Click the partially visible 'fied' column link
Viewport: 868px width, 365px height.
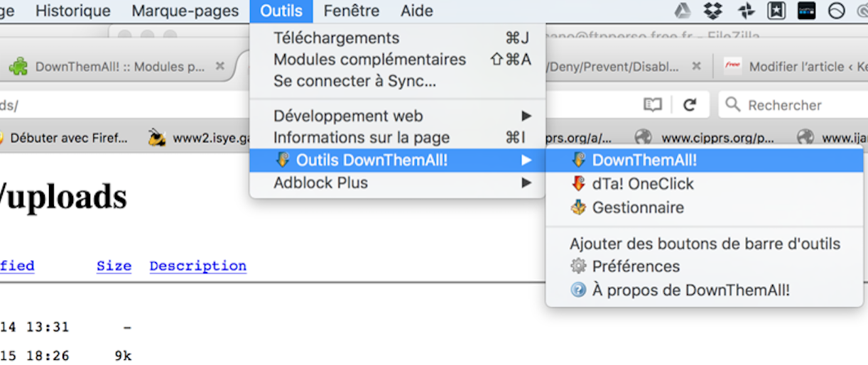17,266
